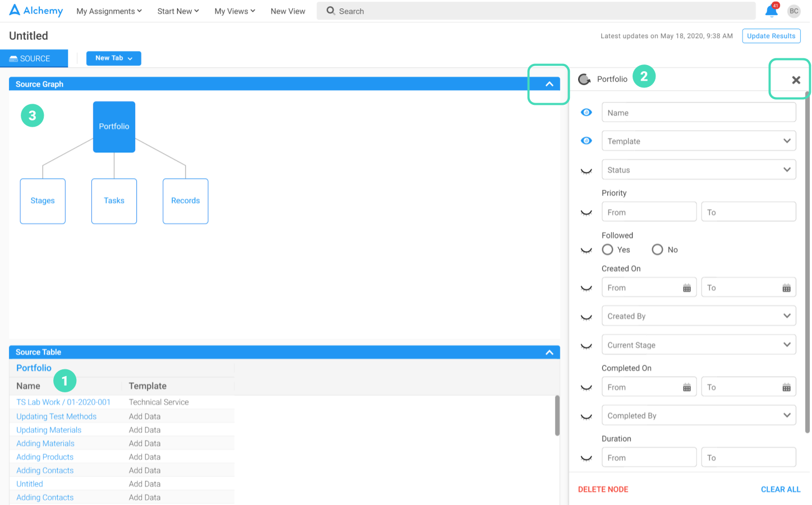The image size is (812, 505).
Task: Open Created On To calendar picker
Action: coord(787,288)
